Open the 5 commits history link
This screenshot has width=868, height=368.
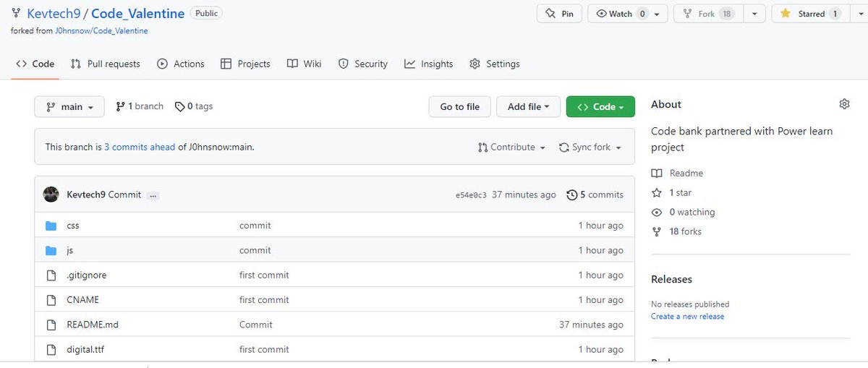tap(595, 194)
